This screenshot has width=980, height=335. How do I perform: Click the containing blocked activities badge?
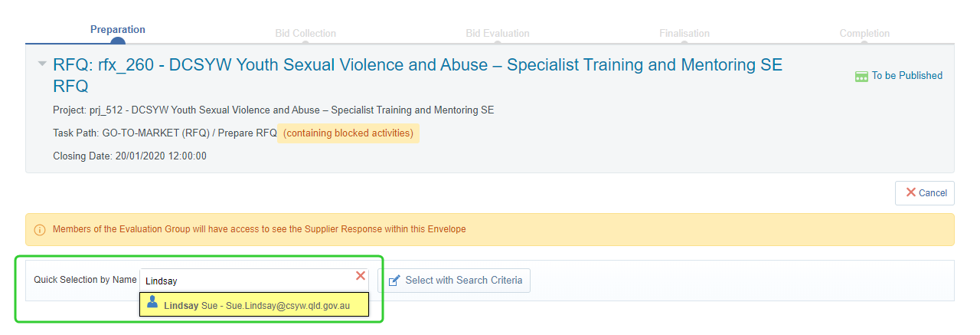(x=348, y=133)
